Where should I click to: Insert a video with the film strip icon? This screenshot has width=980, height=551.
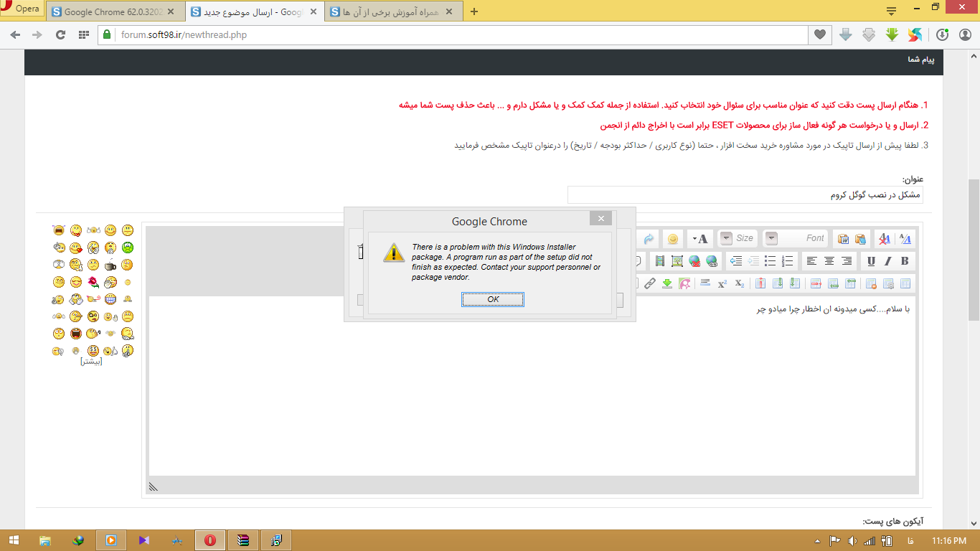[x=659, y=261]
